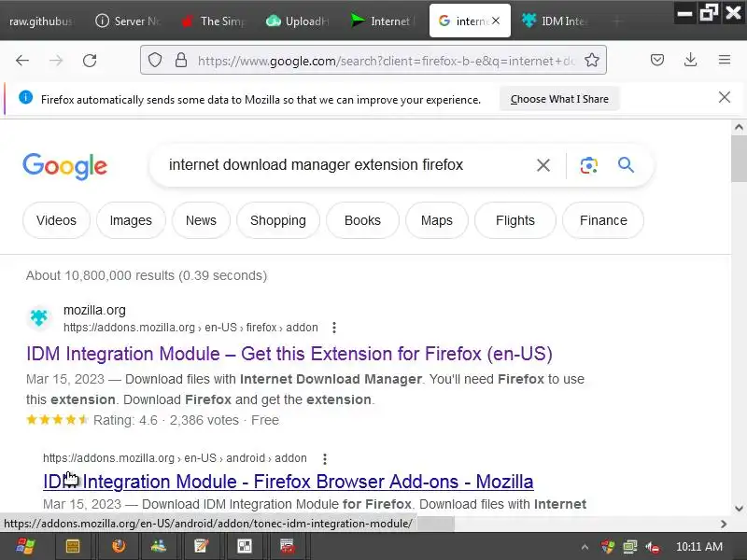Bookmark this page with the star
Image resolution: width=747 pixels, height=560 pixels.
[x=592, y=60]
